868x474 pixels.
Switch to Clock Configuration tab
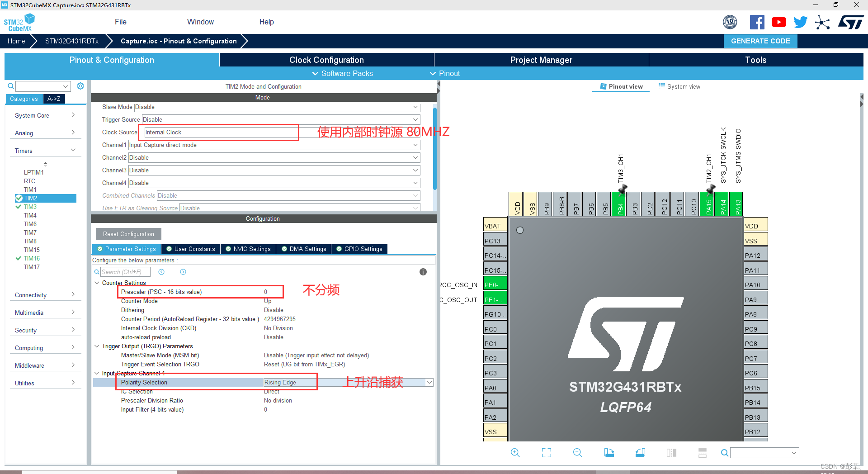[x=326, y=60]
